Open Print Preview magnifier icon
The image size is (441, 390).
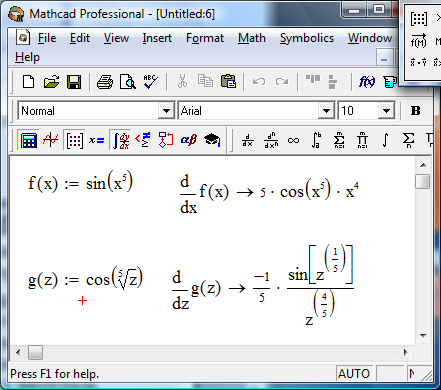128,82
